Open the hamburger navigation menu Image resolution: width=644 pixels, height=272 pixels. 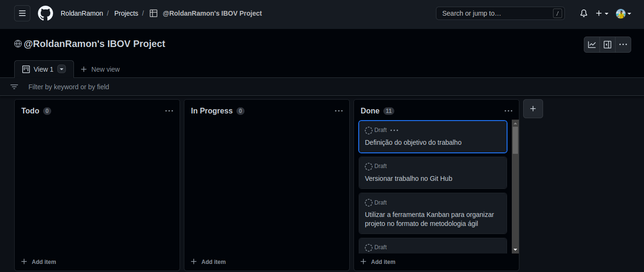pos(22,13)
